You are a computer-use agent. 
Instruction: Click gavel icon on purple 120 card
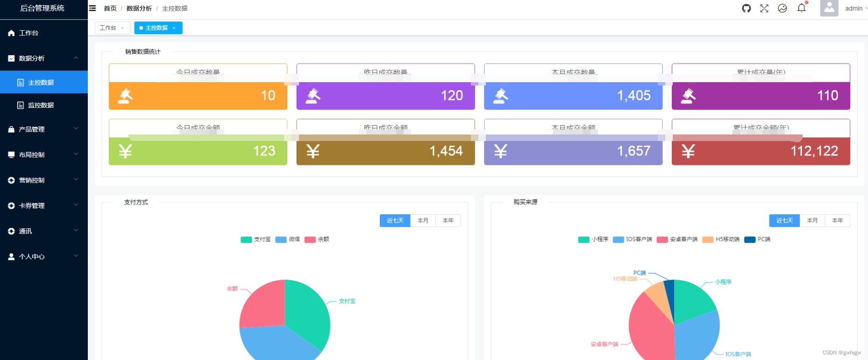(313, 96)
